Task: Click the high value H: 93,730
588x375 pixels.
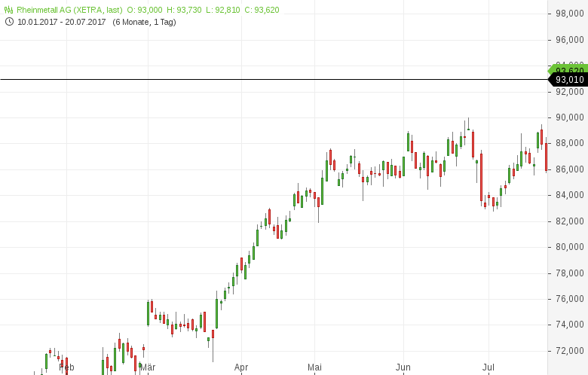Action: pos(184,10)
